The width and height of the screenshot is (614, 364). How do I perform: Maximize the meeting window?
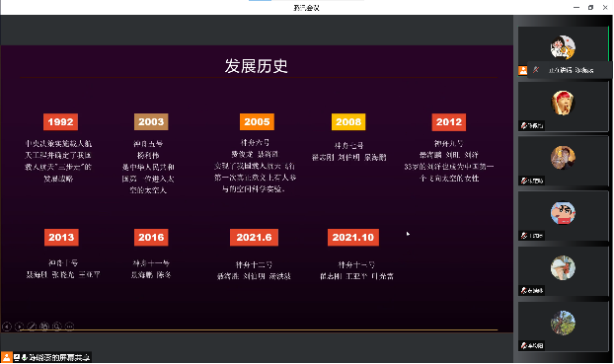(x=590, y=8)
